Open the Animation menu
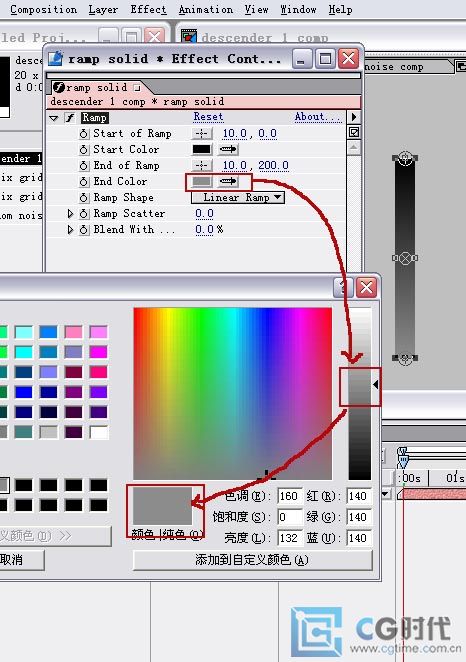 [x=206, y=9]
